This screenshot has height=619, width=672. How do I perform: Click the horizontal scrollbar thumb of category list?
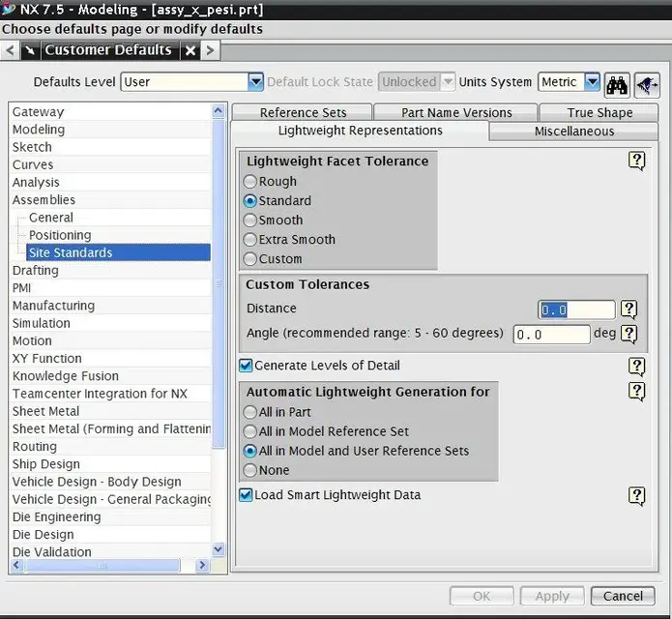(x=102, y=566)
